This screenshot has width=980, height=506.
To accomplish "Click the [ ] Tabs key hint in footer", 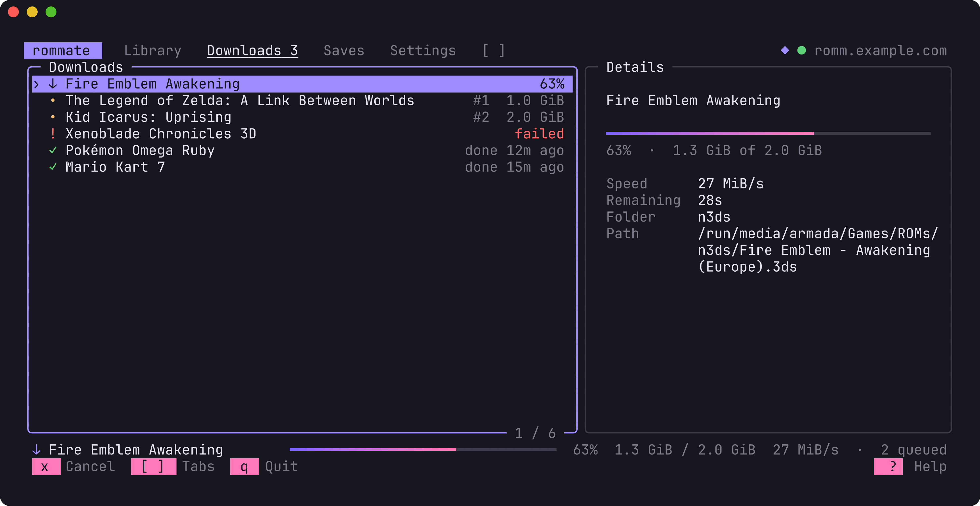I will pyautogui.click(x=153, y=466).
